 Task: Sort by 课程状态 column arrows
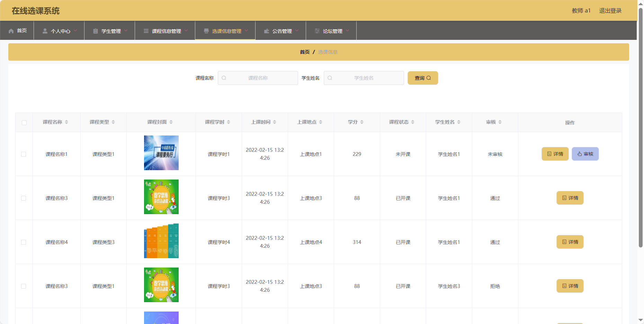pyautogui.click(x=413, y=122)
